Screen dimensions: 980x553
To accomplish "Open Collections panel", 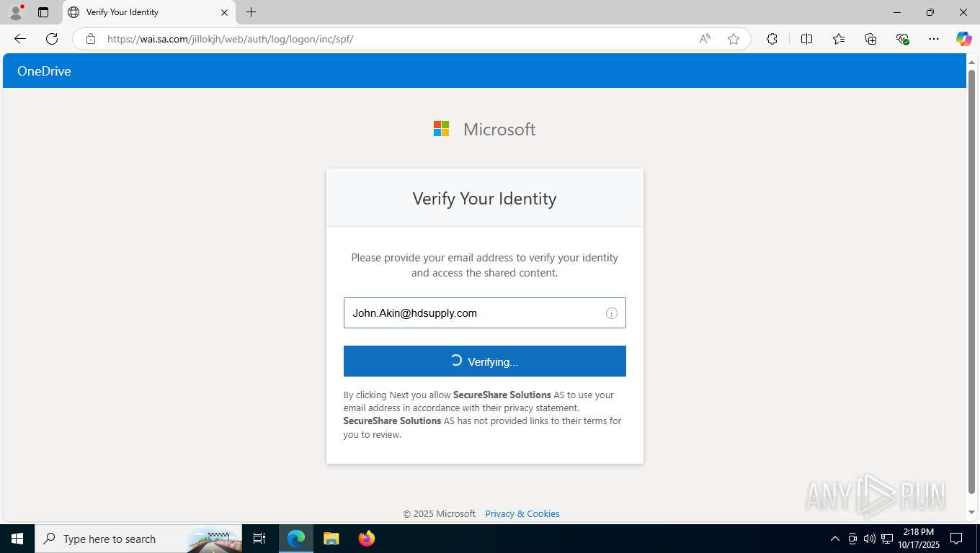I will pos(870,39).
